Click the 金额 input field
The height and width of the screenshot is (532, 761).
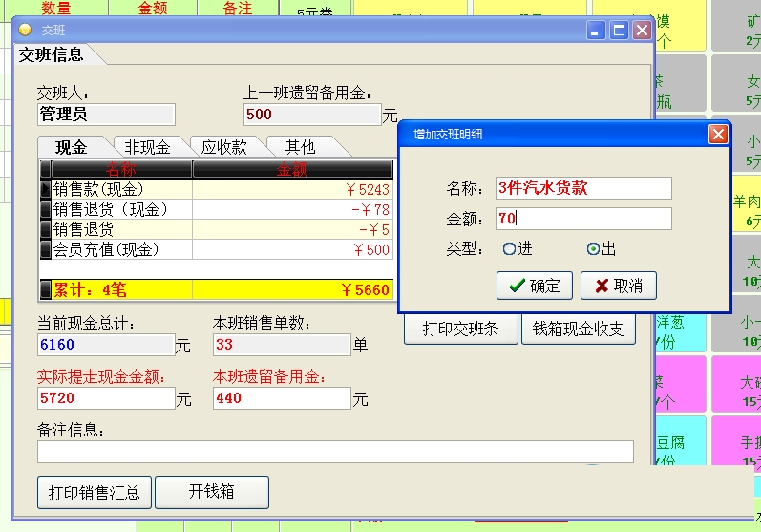(583, 219)
